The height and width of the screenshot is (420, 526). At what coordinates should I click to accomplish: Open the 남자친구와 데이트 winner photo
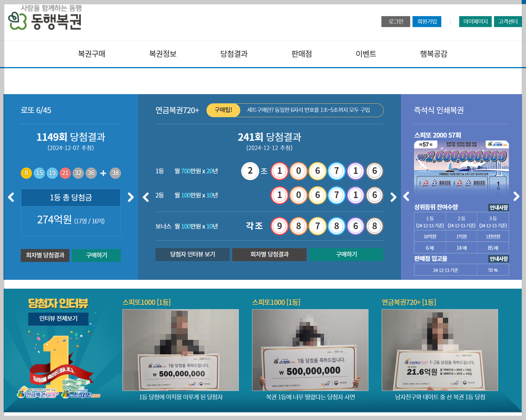tap(440, 350)
